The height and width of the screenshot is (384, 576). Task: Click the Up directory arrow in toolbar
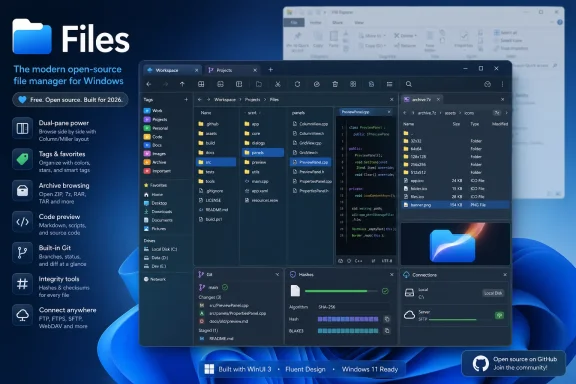tap(182, 84)
